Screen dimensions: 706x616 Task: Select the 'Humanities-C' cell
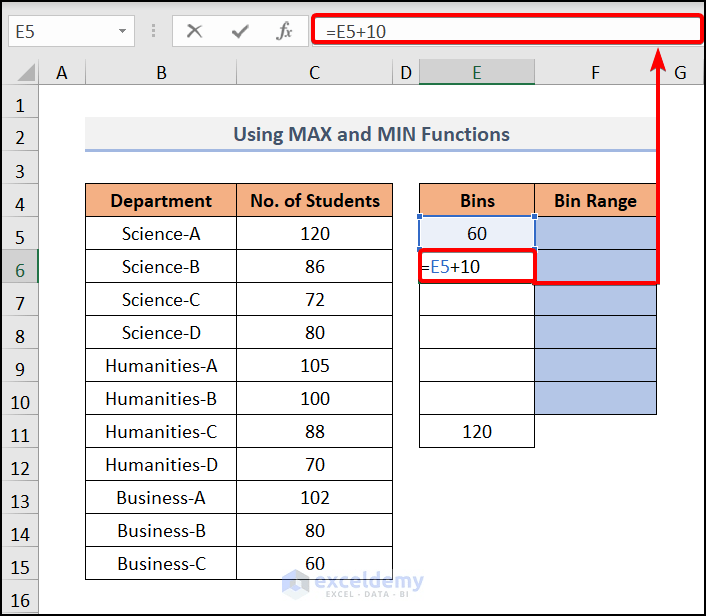point(161,431)
